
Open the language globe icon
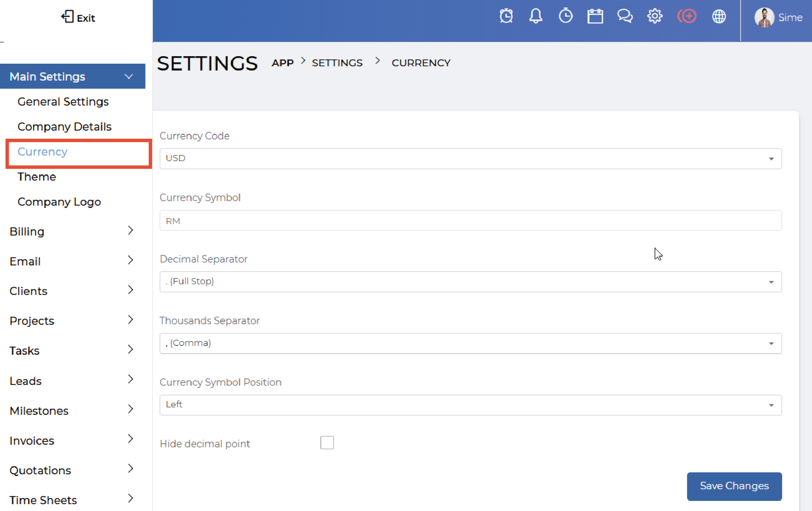click(x=719, y=16)
